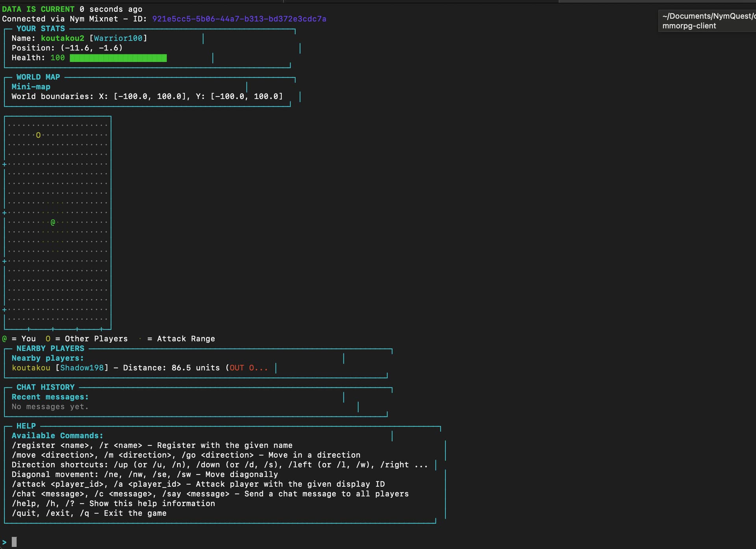Viewport: 756px width, 549px height.
Task: Click the No messages yet. text
Action: 50,407
